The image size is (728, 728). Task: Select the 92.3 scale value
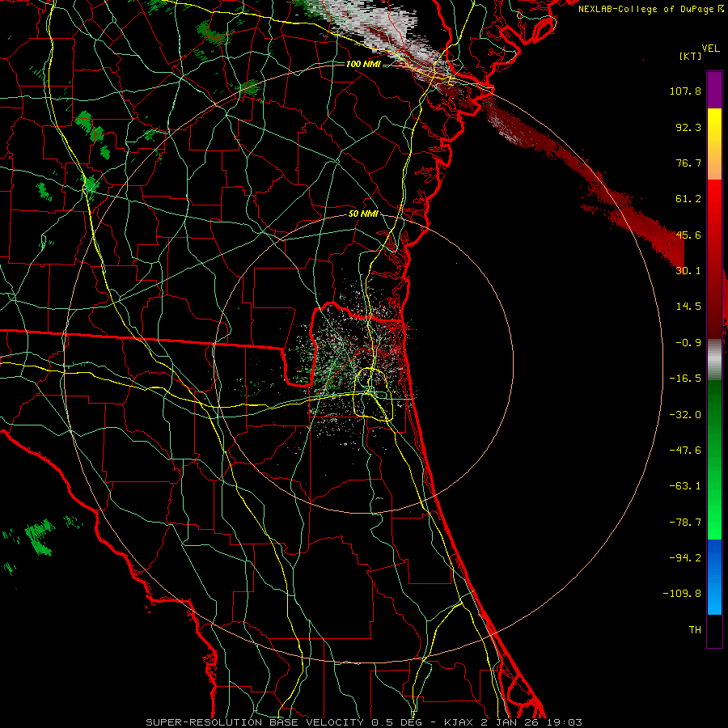(x=688, y=127)
